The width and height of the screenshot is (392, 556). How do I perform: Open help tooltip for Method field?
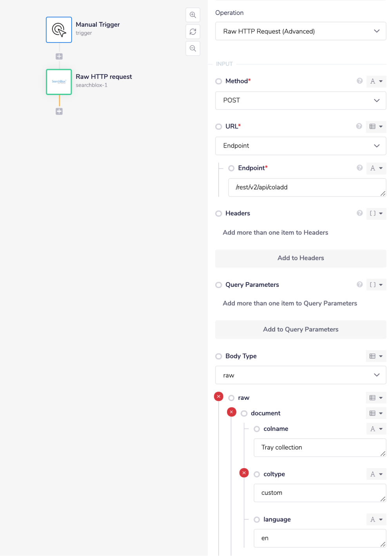[359, 81]
